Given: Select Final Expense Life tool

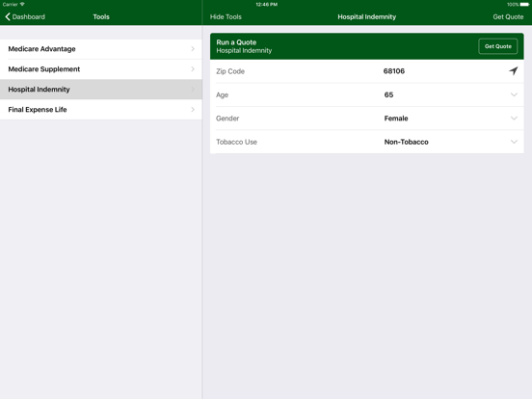Looking at the screenshot, I should pyautogui.click(x=101, y=110).
